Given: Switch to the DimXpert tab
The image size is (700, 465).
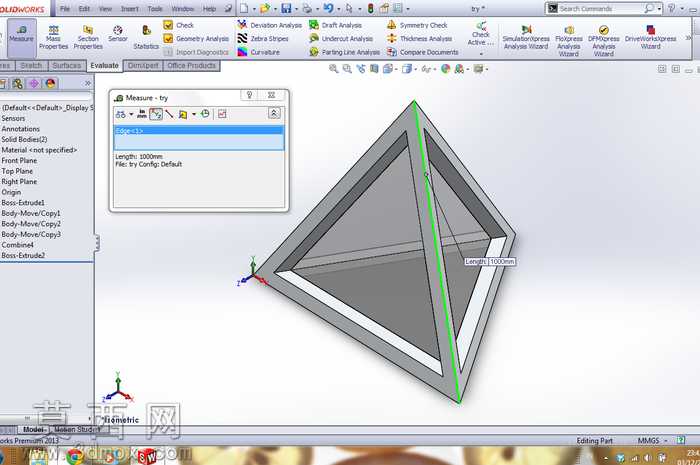Looking at the screenshot, I should pyautogui.click(x=143, y=66).
